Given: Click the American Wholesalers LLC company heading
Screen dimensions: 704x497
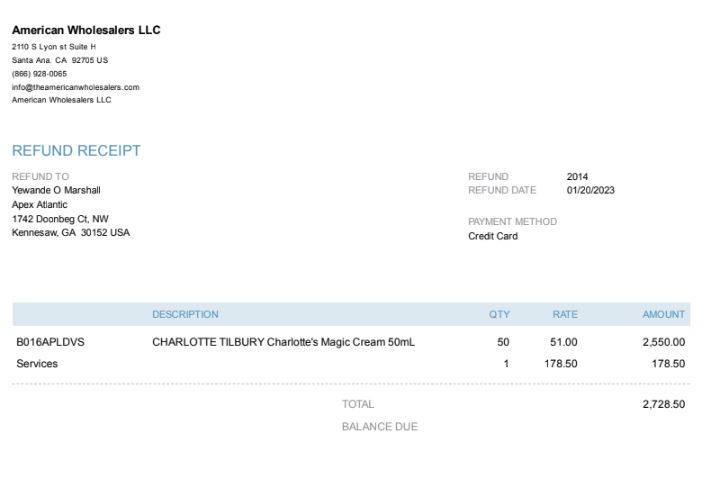Looking at the screenshot, I should coord(86,30).
